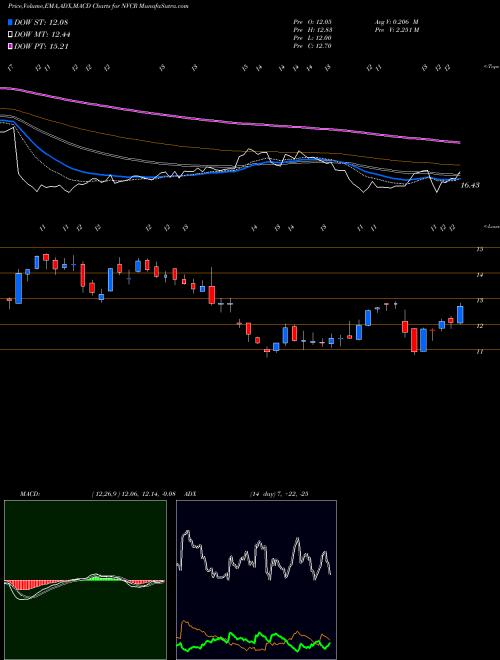Select the 'DOW PT: 15.21' label
The width and height of the screenshot is (500, 660).
pos(41,46)
